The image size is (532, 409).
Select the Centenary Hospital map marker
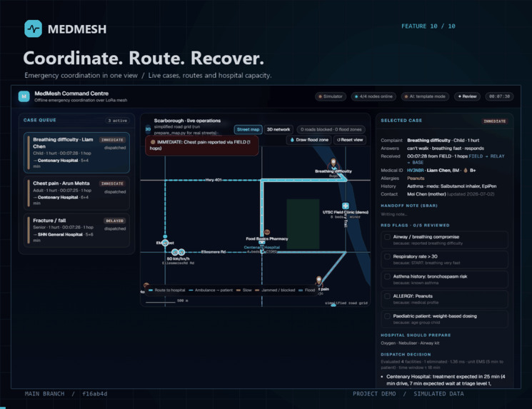(x=262, y=243)
